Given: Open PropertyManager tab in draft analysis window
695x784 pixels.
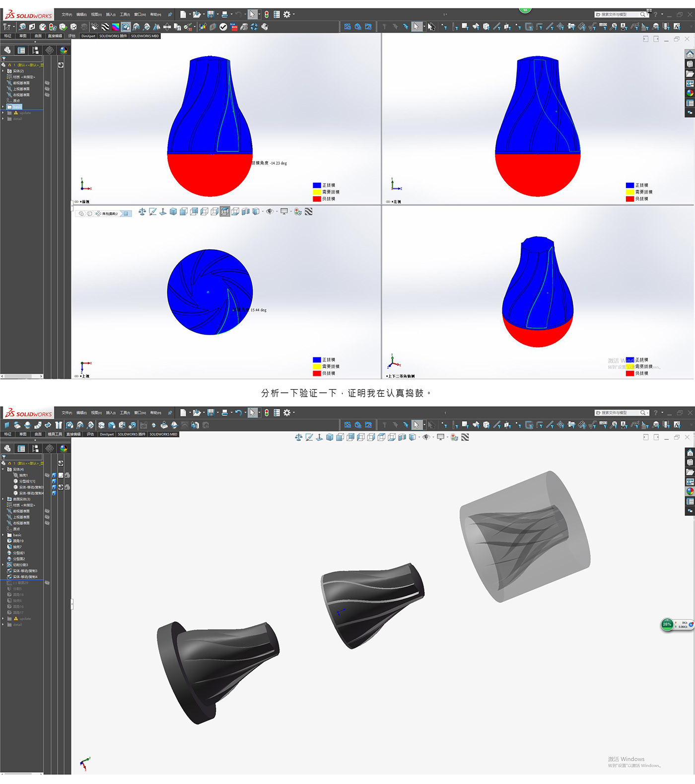Looking at the screenshot, I should [21, 50].
